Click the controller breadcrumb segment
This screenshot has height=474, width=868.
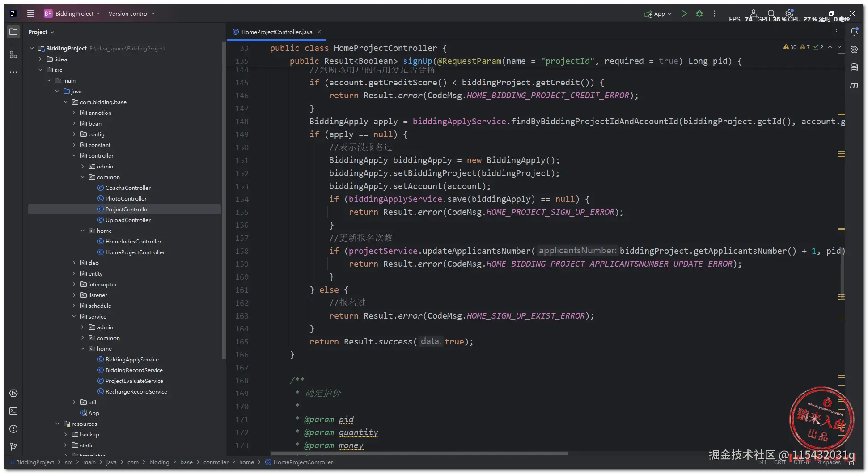[216, 462]
